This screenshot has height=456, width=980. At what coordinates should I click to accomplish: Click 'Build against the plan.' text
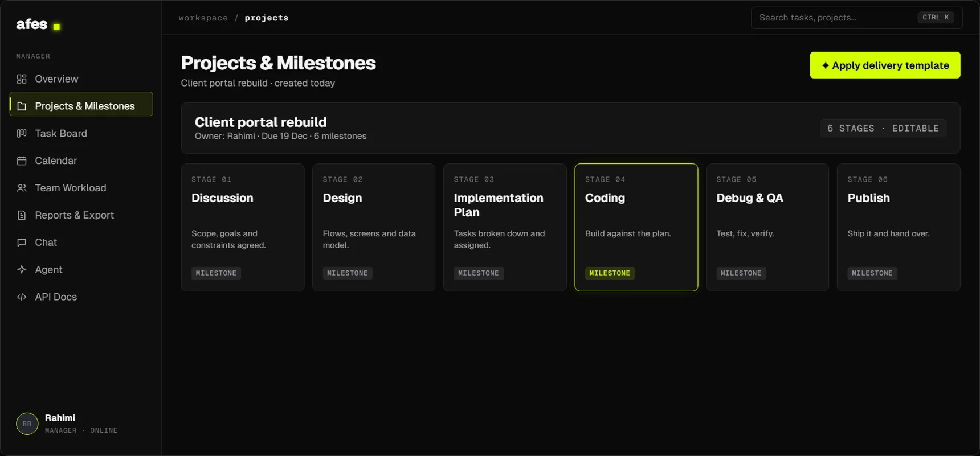coord(628,233)
